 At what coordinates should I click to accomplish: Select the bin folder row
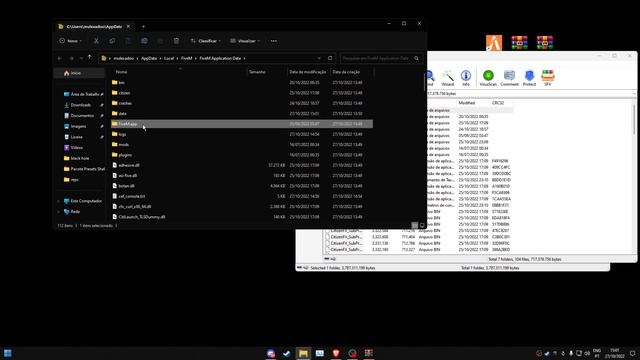(242, 82)
